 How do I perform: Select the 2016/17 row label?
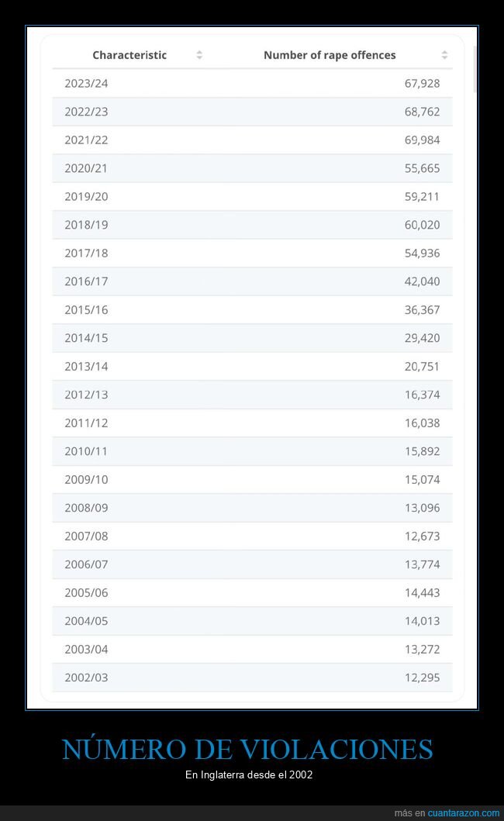point(86,281)
